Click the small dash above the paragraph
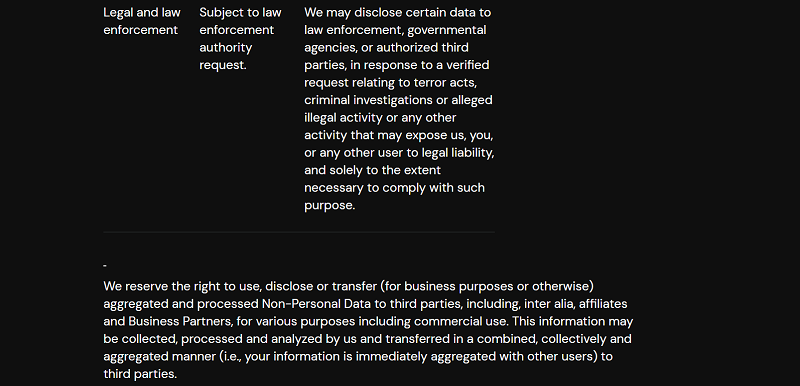The height and width of the screenshot is (386, 800). (105, 266)
